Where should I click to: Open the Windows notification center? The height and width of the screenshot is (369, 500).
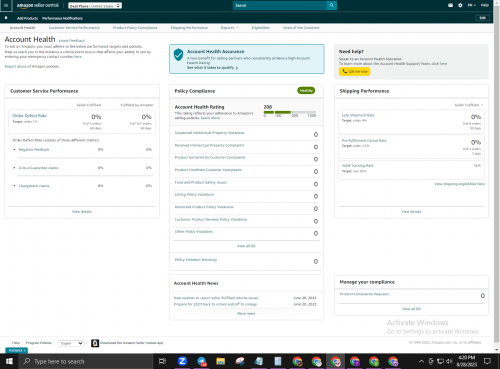click(x=487, y=361)
